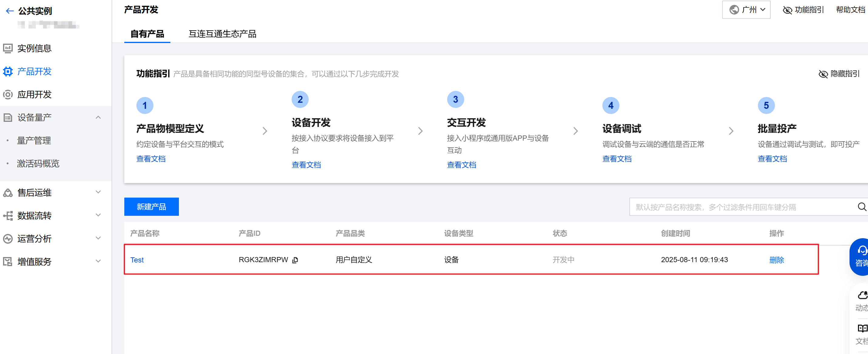The image size is (868, 354).
Task: Open 实例信息 in the sidebar
Action: pyautogui.click(x=34, y=48)
